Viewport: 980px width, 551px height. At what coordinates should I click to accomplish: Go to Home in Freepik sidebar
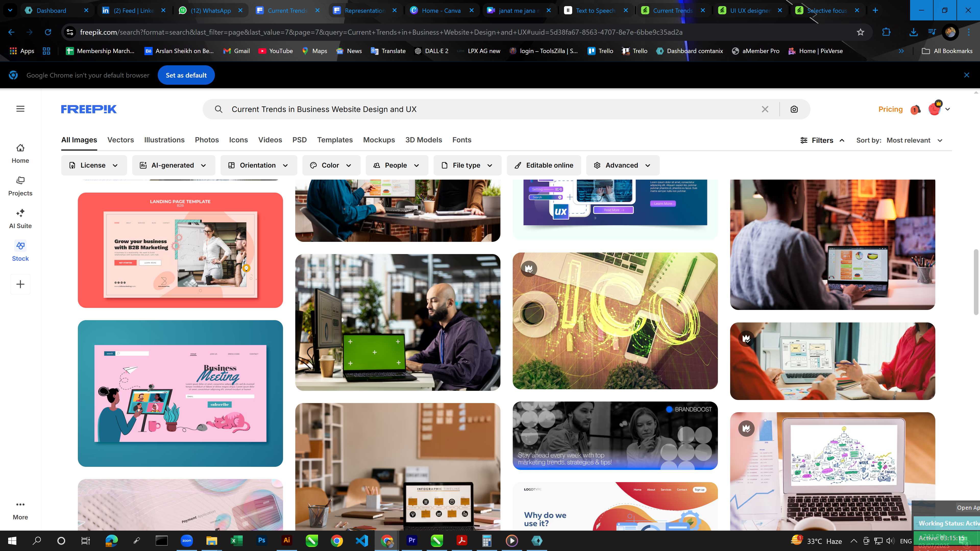coord(20,154)
